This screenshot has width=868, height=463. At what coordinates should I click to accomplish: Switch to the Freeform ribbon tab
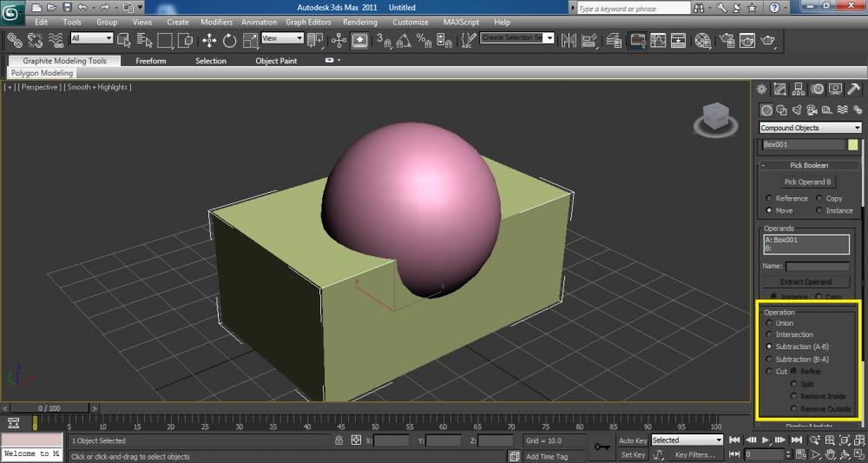pos(149,61)
